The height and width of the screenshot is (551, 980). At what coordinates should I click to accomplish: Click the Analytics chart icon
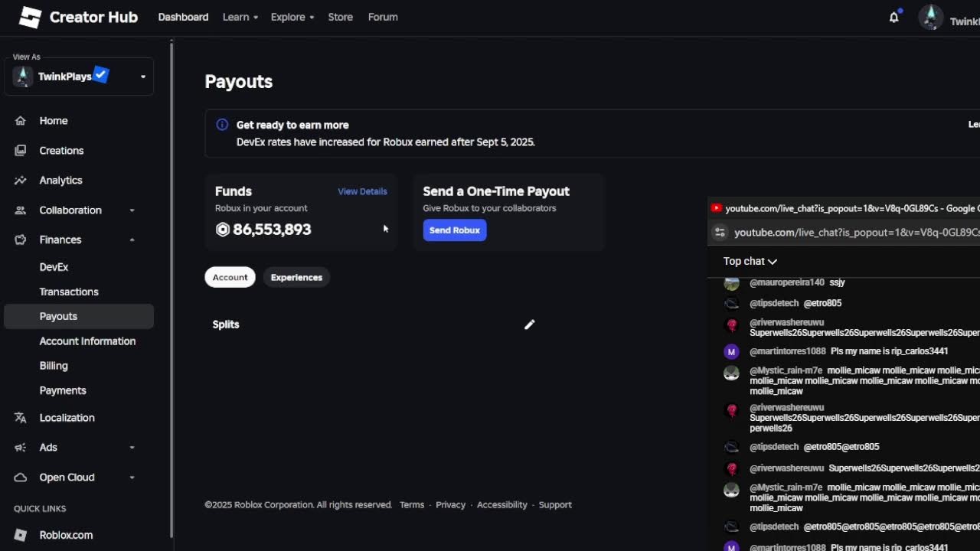point(21,181)
